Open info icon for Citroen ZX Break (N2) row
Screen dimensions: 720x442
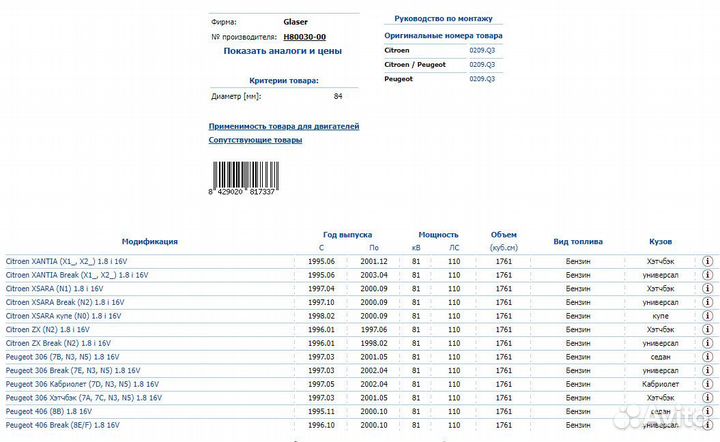tap(708, 342)
